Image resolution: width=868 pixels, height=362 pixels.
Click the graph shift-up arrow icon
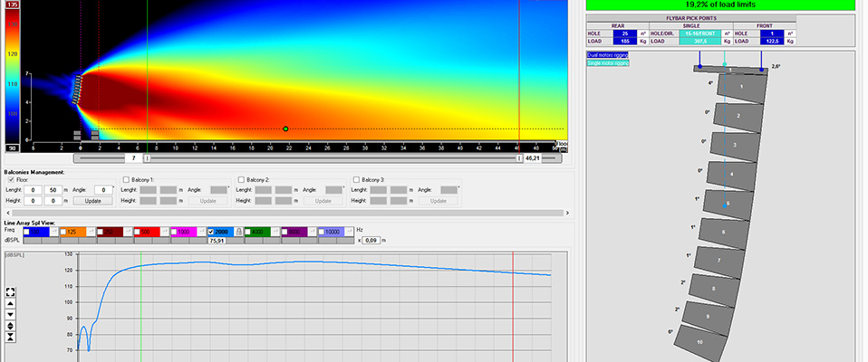[x=10, y=304]
